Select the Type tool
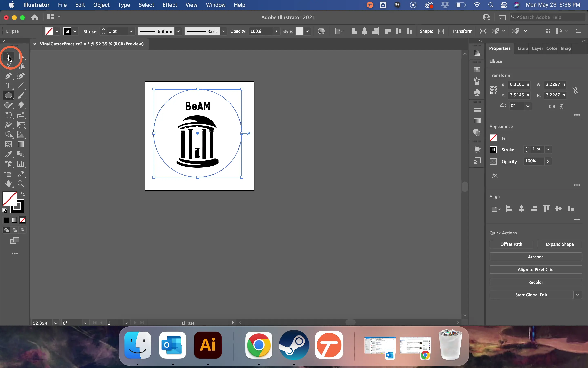Image resolution: width=588 pixels, height=368 pixels. (9, 86)
